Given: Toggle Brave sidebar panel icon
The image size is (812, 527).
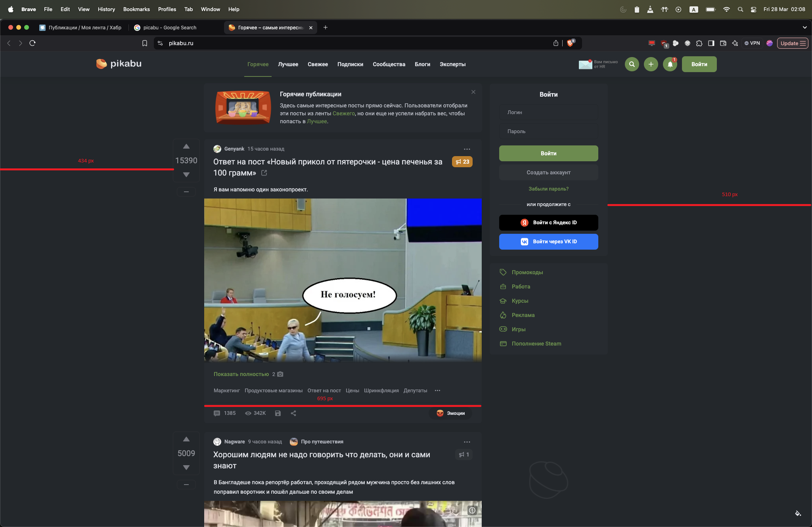Looking at the screenshot, I should click(711, 43).
